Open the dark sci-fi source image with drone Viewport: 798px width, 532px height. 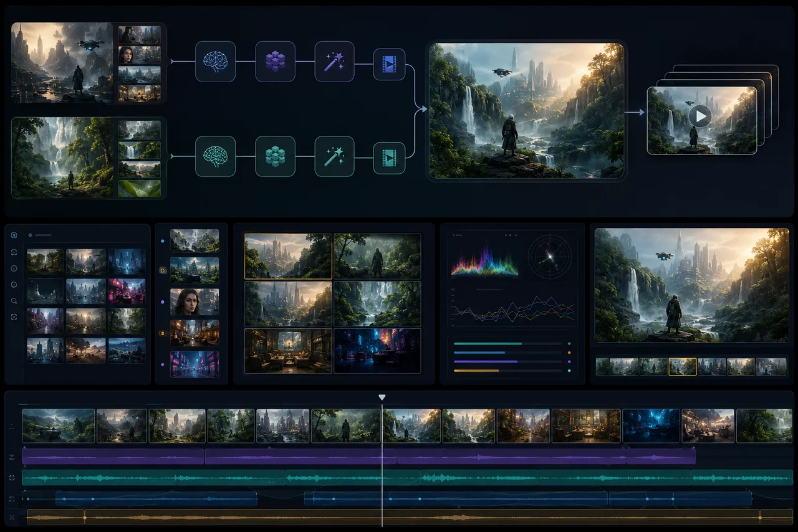click(62, 62)
